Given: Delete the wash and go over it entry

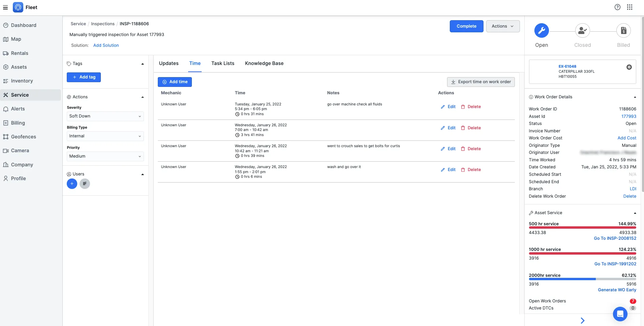Looking at the screenshot, I should click(471, 170).
